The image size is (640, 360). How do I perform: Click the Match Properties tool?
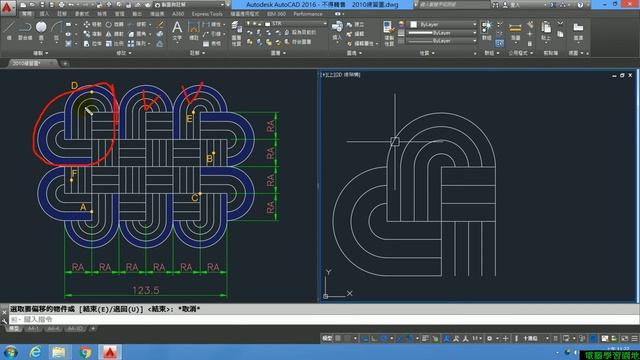coord(388,33)
